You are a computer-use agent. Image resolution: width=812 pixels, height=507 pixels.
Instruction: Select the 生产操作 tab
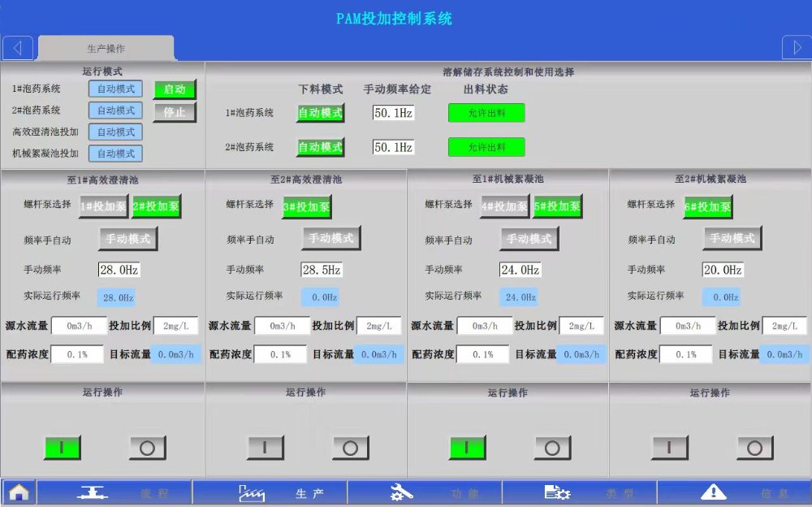(106, 49)
